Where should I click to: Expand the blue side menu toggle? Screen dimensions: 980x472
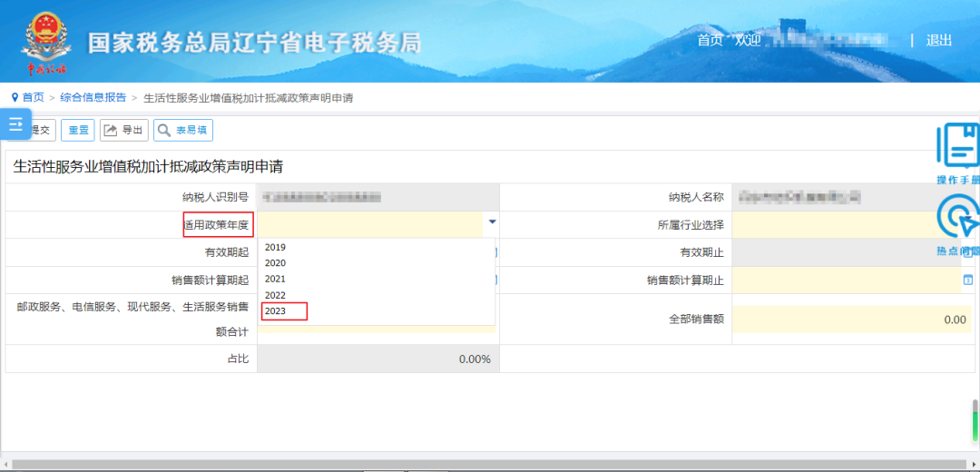click(x=15, y=125)
